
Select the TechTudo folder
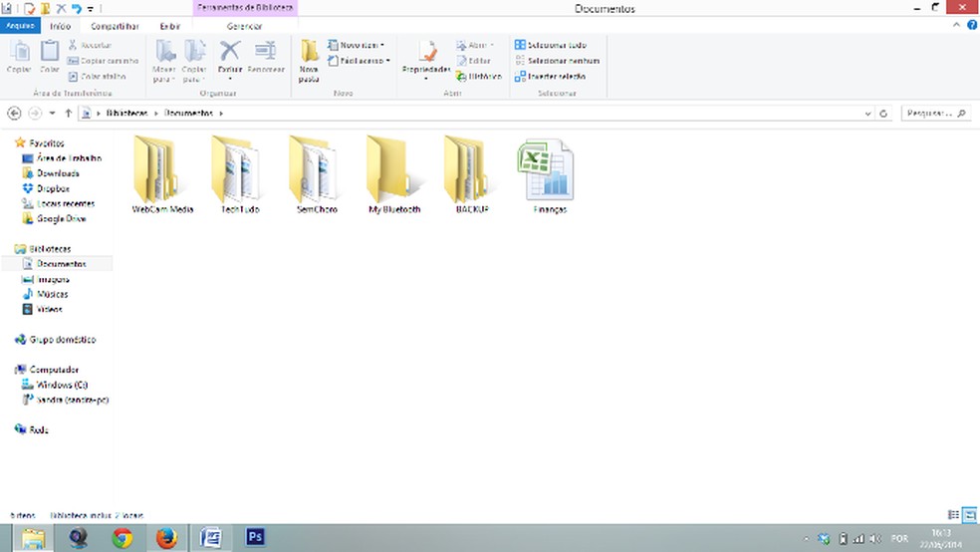coord(240,175)
